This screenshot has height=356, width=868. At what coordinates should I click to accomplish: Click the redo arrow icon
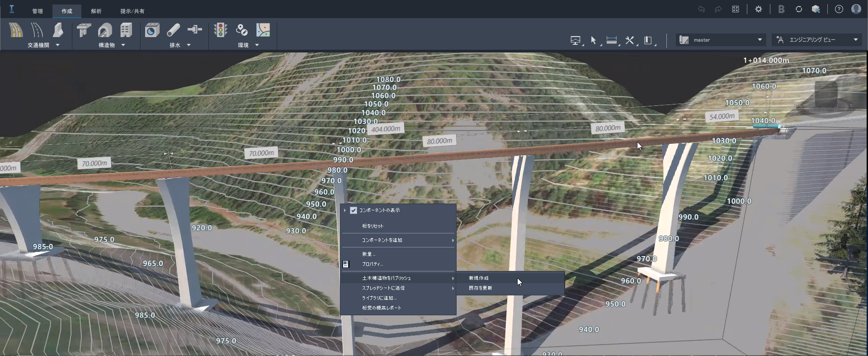(x=718, y=9)
